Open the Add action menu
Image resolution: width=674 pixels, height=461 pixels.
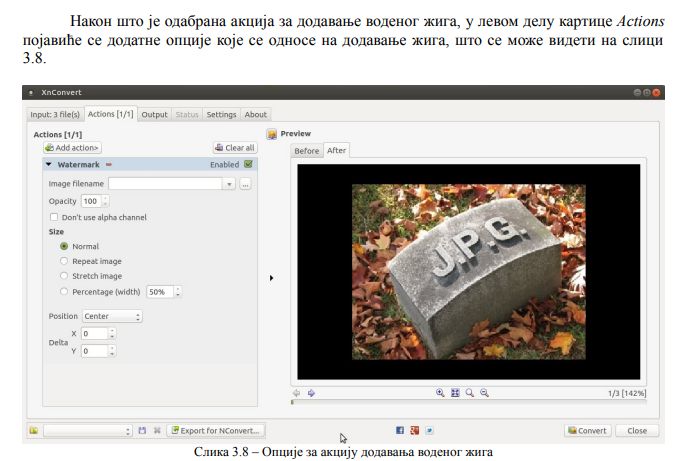(72, 148)
